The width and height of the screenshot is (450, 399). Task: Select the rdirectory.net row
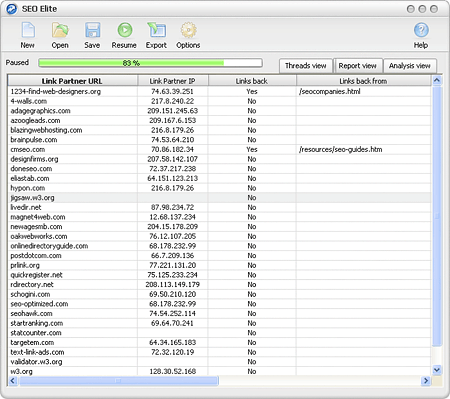[219, 285]
